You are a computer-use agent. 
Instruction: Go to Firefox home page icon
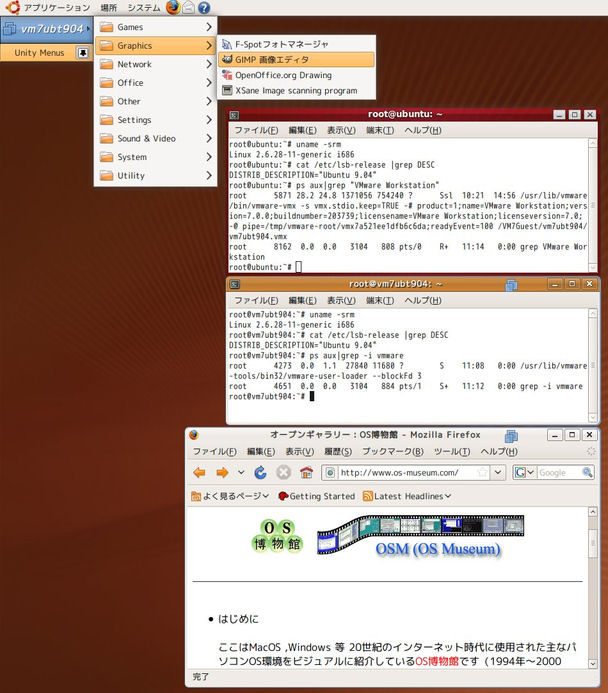coord(306,473)
